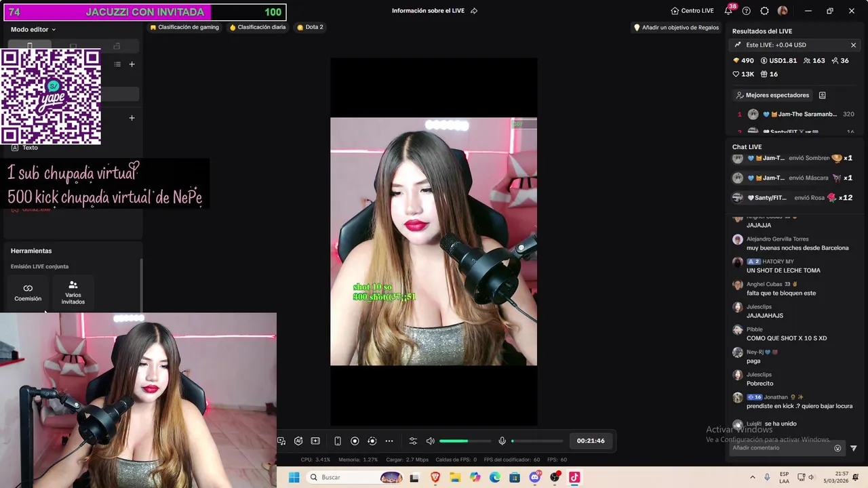Adjust the microphone level slider
The height and width of the screenshot is (488, 868).
point(537,441)
